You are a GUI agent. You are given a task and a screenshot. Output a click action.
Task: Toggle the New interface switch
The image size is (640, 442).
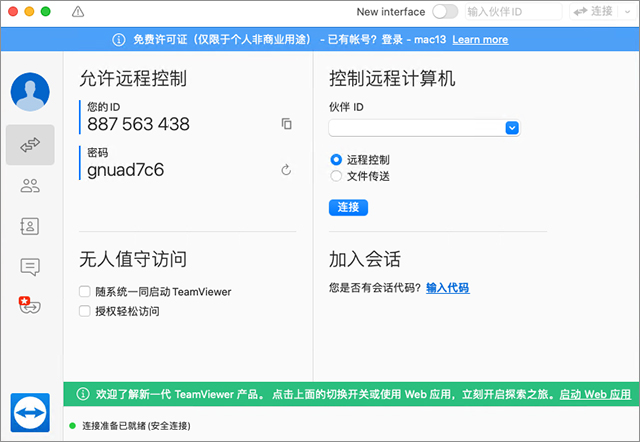(x=445, y=11)
